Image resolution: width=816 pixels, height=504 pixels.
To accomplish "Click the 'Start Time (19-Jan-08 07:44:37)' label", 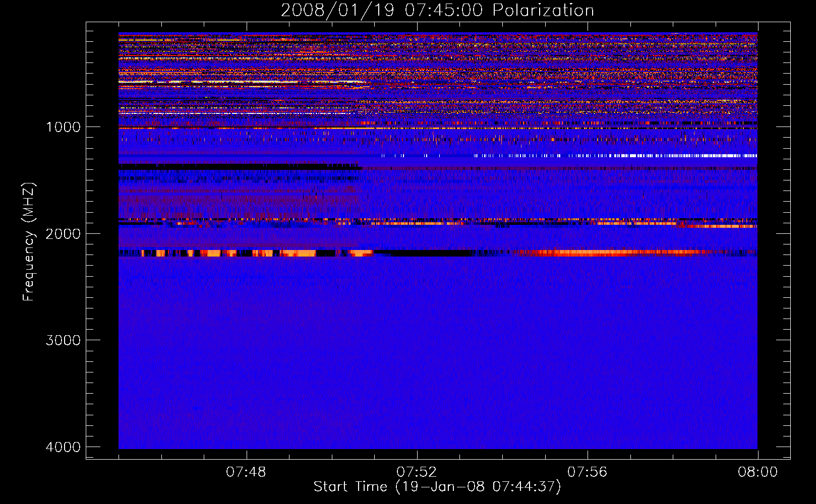I will (x=437, y=487).
